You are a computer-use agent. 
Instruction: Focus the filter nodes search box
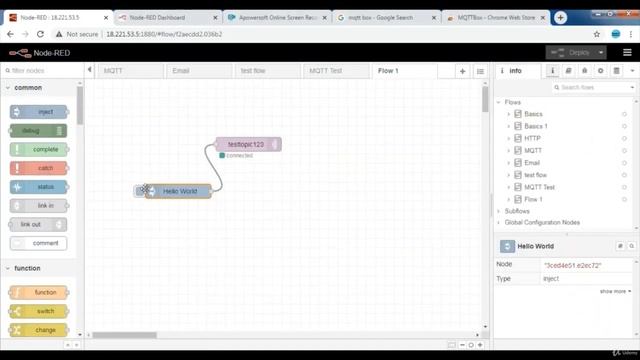(x=42, y=71)
